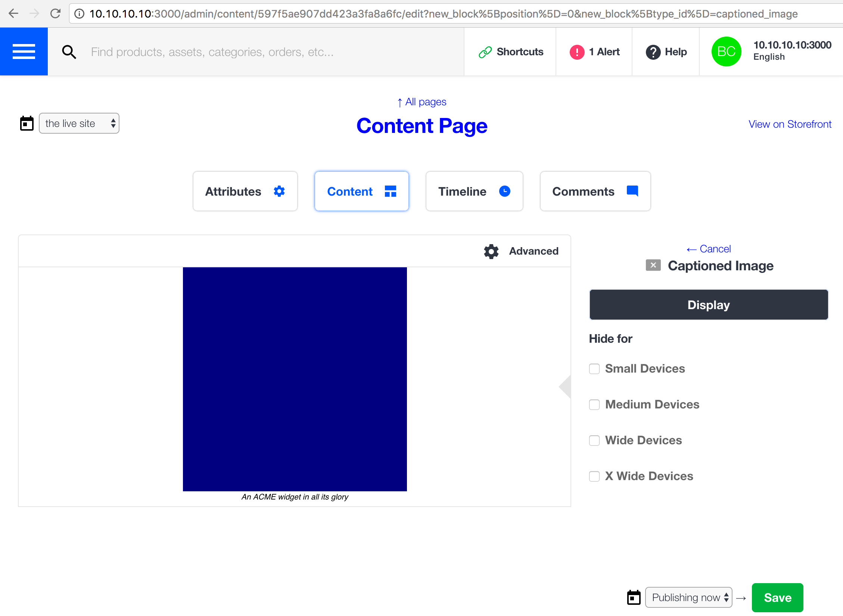Click the calendar icon beside live site selector
The width and height of the screenshot is (843, 616).
tap(27, 123)
